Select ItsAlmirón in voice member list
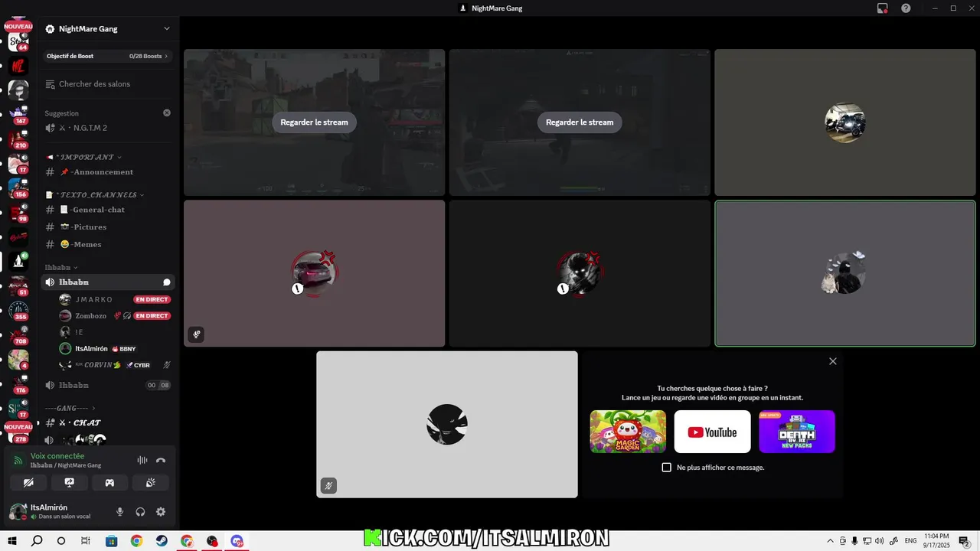 (115, 348)
